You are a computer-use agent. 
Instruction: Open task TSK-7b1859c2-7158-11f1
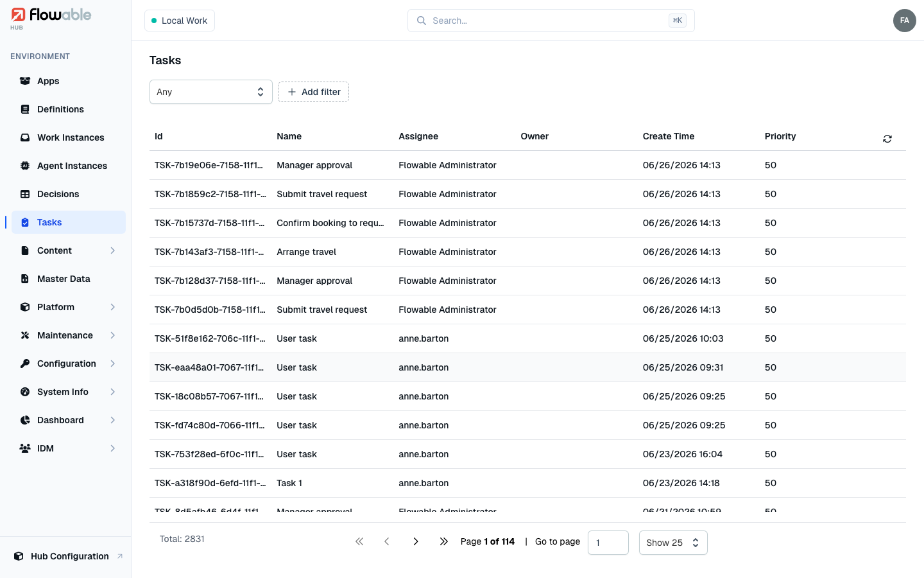(x=210, y=194)
